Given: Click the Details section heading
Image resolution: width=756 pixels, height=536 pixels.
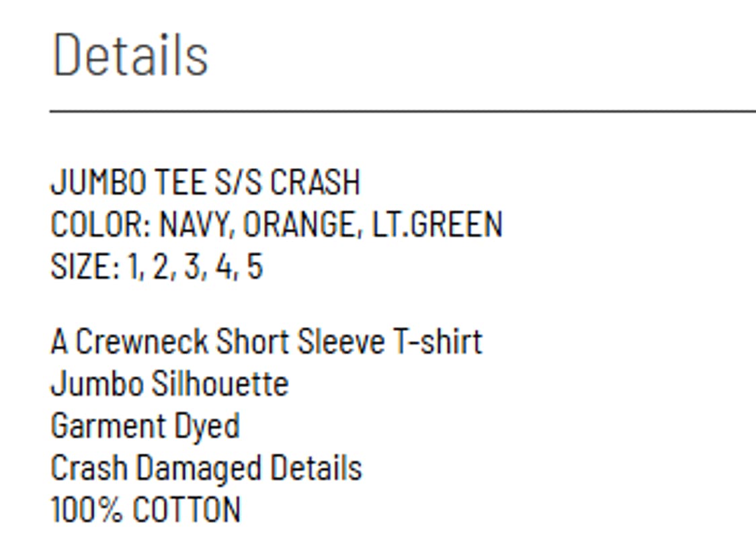Looking at the screenshot, I should pyautogui.click(x=130, y=54).
